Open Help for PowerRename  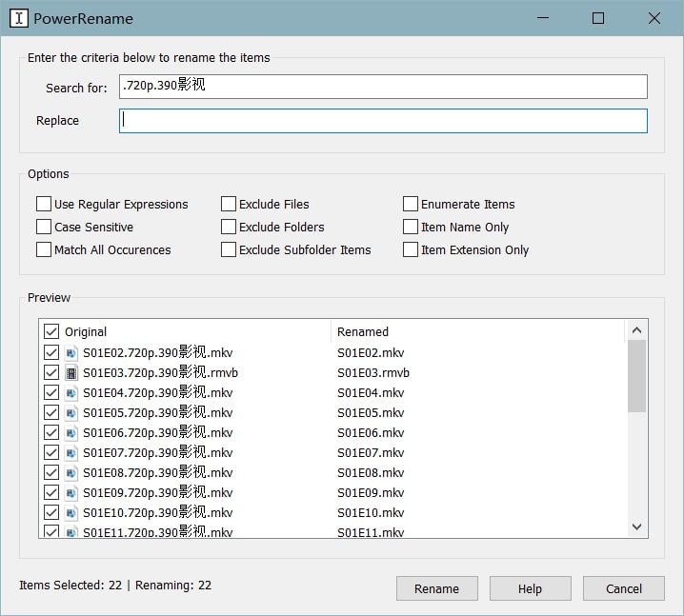click(530, 588)
